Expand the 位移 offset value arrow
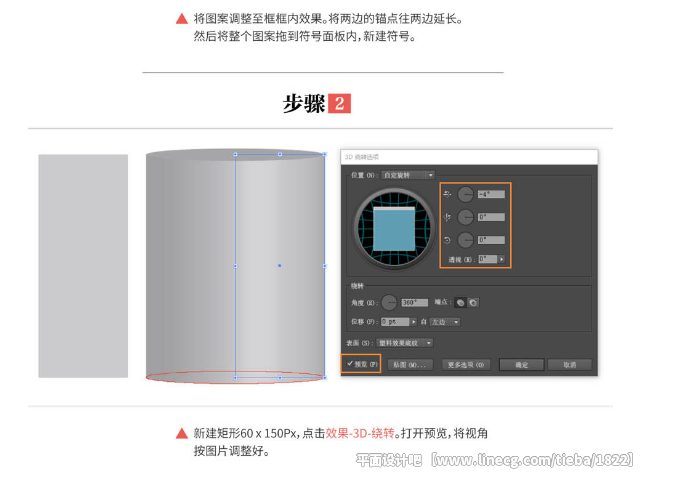 click(413, 322)
